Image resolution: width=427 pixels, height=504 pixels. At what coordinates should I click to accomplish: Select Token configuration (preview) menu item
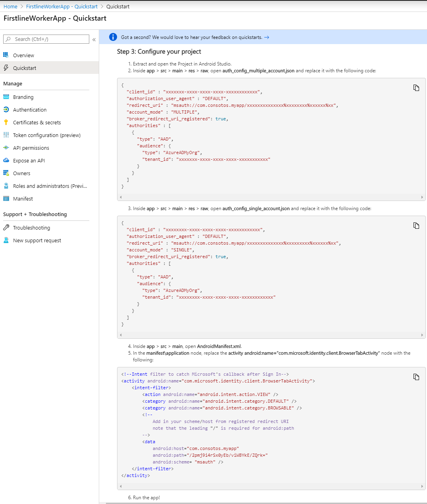pyautogui.click(x=46, y=135)
